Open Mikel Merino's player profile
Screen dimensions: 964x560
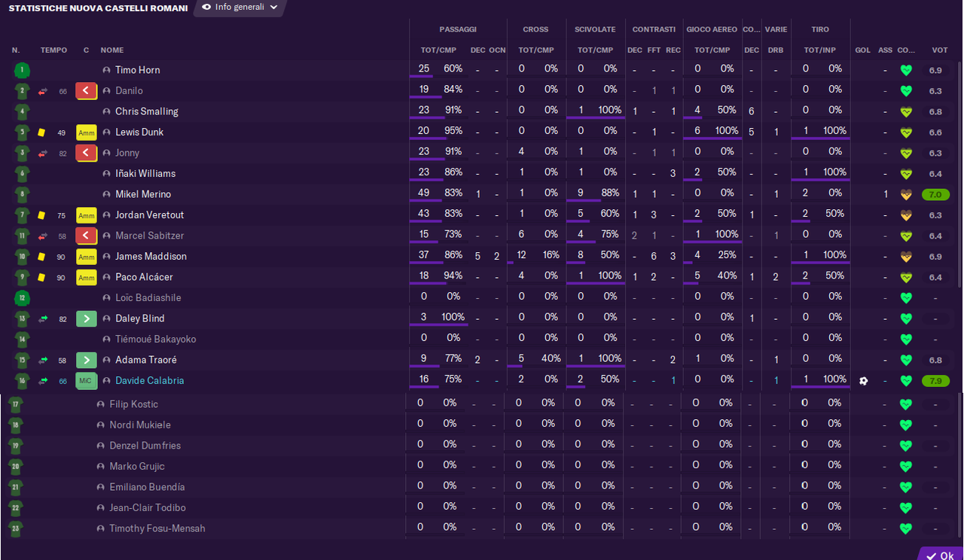click(143, 195)
